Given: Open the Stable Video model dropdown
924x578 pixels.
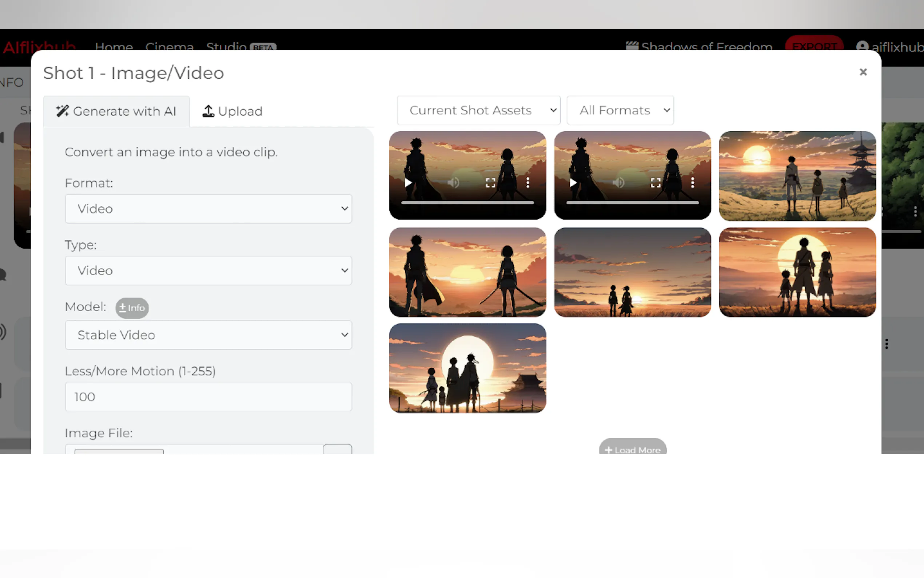Looking at the screenshot, I should click(208, 335).
